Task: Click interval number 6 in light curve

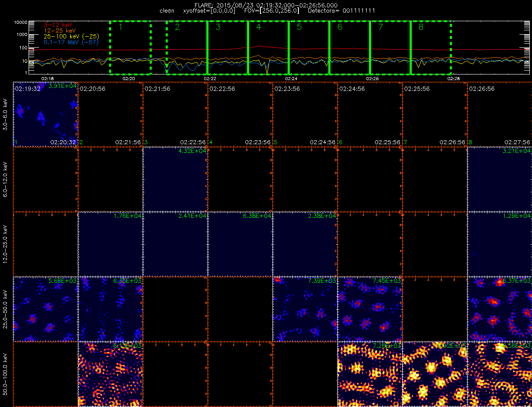Action: [x=340, y=27]
